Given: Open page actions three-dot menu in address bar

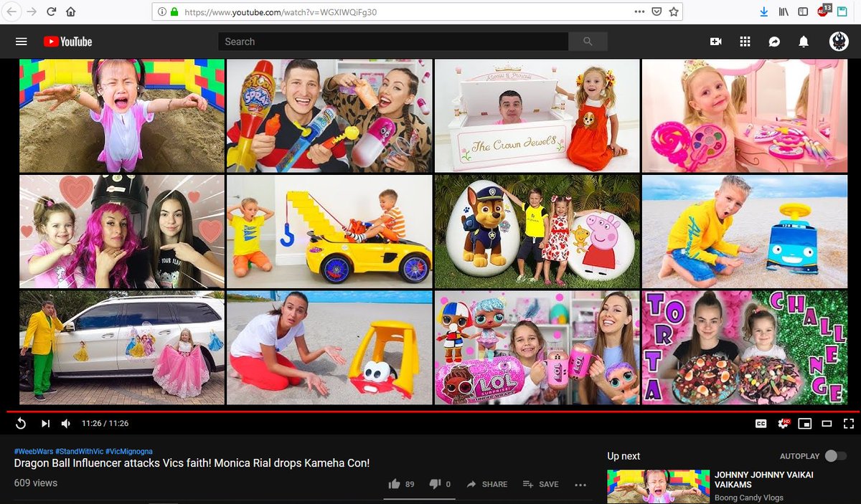Looking at the screenshot, I should point(639,11).
